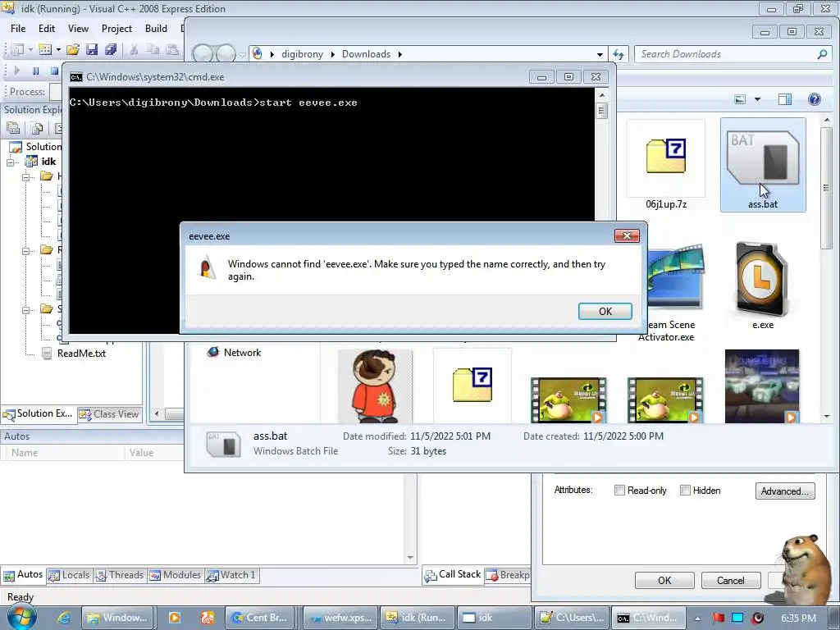840x630 pixels.
Task: Close the eevee.exe error dialog
Action: coord(627,235)
